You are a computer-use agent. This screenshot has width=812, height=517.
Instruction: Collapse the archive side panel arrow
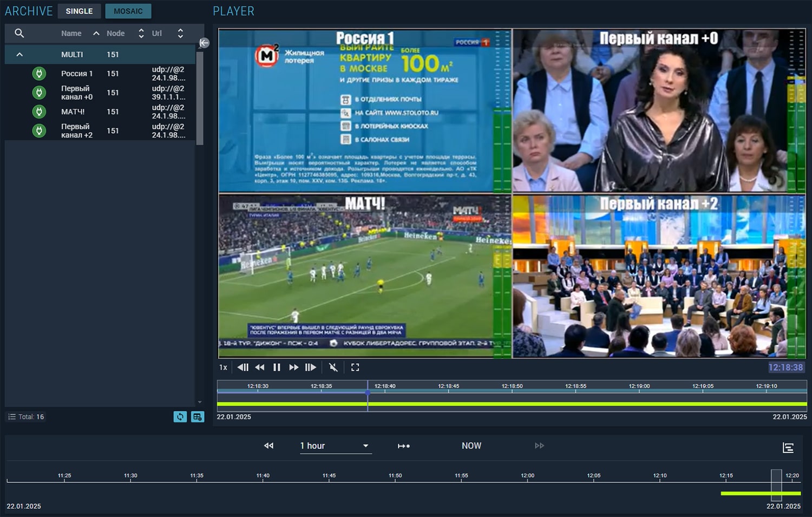(x=204, y=43)
